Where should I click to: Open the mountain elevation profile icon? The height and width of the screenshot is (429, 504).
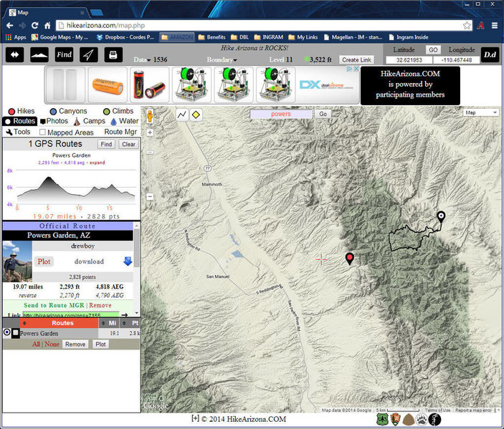(39, 54)
